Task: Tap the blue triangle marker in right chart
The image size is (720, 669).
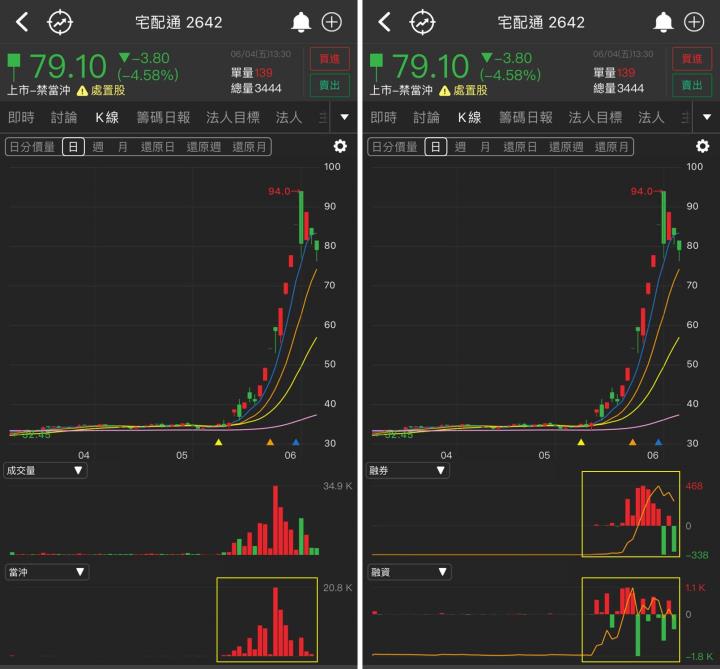Action: coord(658,442)
